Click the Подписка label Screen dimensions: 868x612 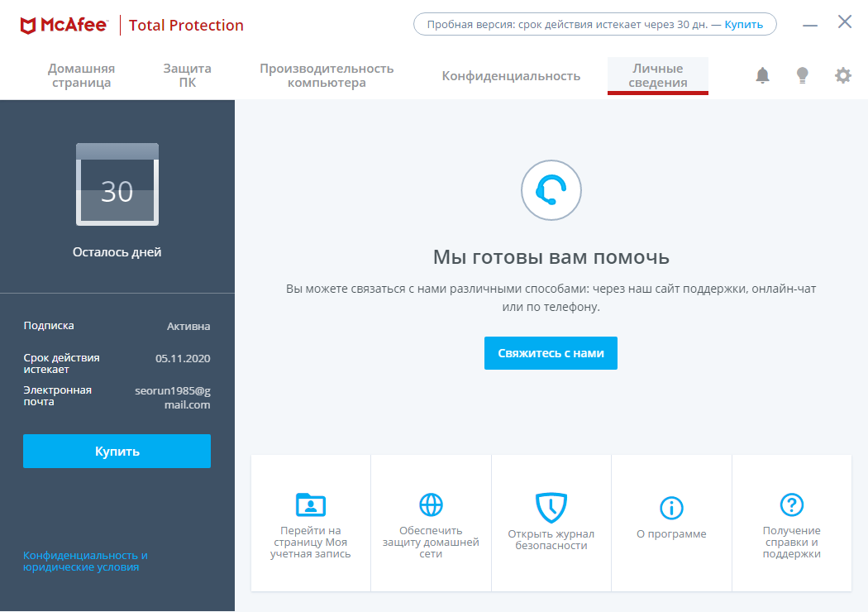coord(49,326)
